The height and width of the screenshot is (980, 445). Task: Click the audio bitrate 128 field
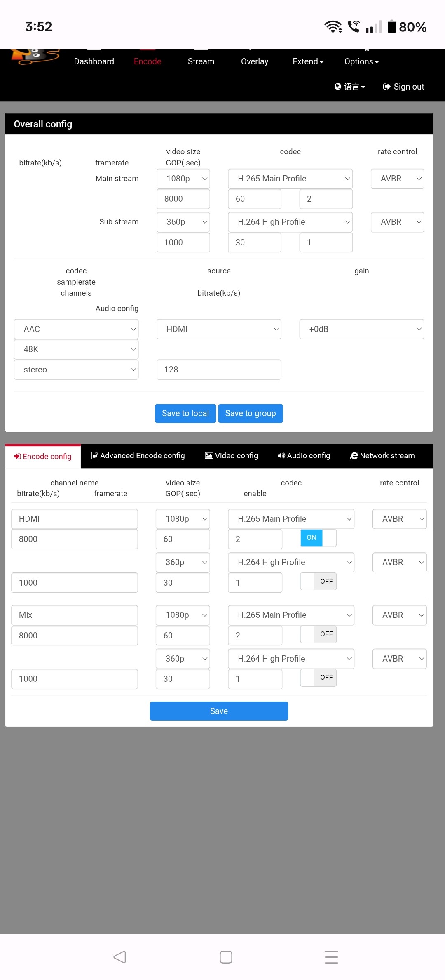(219, 370)
